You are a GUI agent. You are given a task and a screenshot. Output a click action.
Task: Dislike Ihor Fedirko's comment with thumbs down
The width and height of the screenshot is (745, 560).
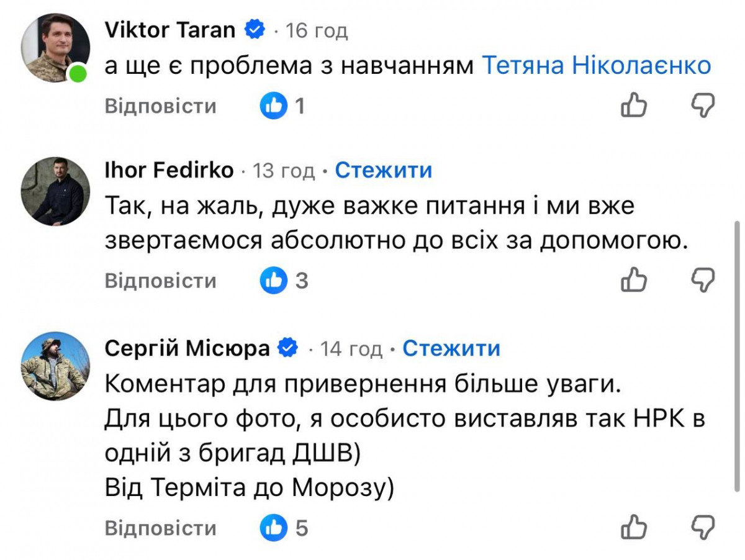703,280
